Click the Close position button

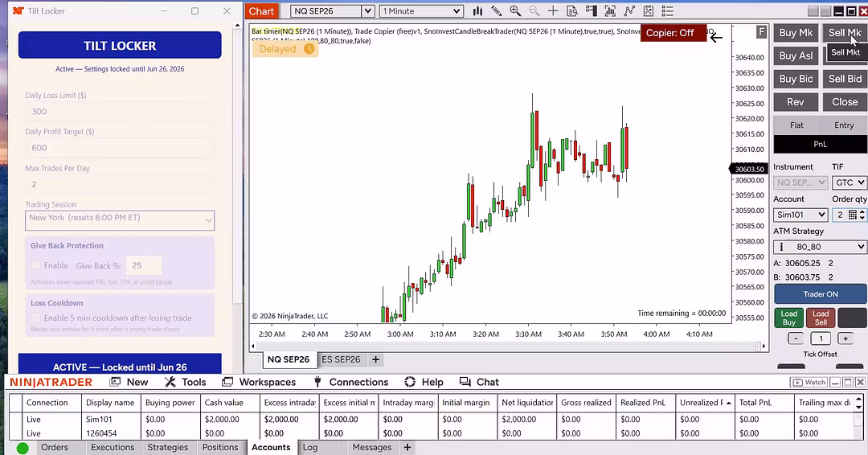click(x=845, y=102)
